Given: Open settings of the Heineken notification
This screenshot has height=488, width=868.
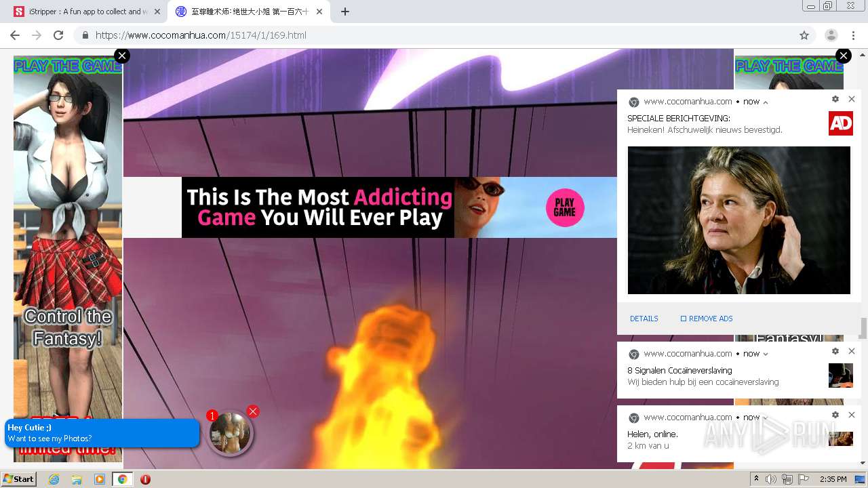Looking at the screenshot, I should click(835, 99).
